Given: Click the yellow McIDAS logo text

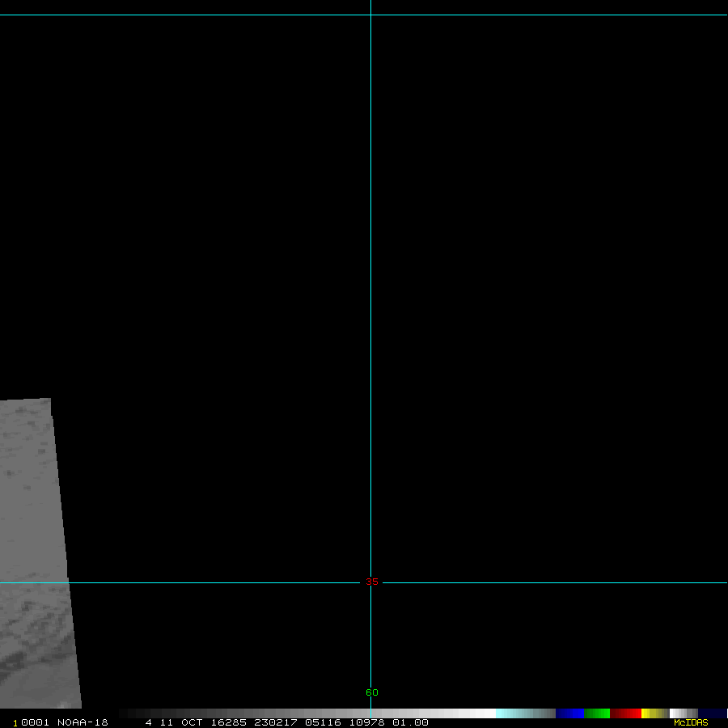Looking at the screenshot, I should [691, 722].
